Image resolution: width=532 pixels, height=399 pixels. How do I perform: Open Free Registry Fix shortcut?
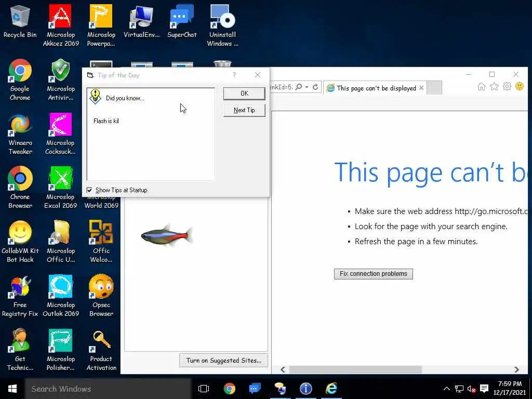20,295
